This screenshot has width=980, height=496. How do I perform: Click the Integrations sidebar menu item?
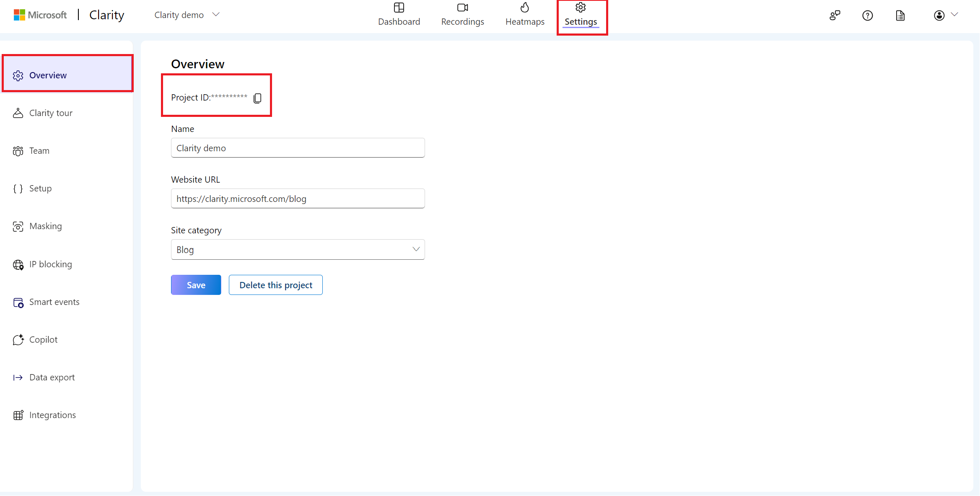(52, 414)
